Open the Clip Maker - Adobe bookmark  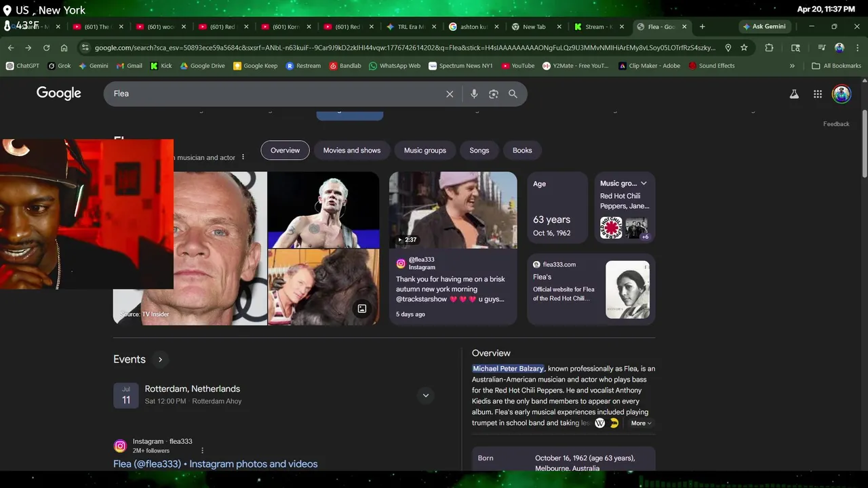click(649, 66)
